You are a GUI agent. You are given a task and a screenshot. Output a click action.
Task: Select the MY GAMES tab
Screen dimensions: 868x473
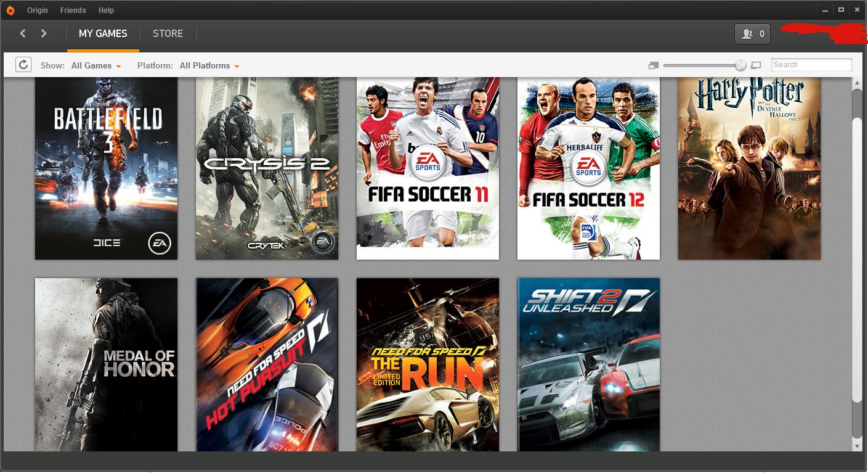103,33
